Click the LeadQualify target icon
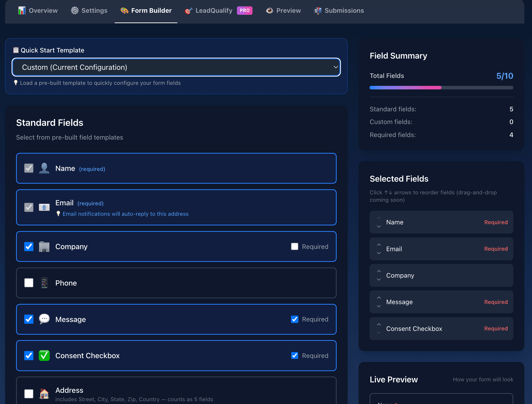This screenshot has width=532, height=404. click(x=188, y=10)
